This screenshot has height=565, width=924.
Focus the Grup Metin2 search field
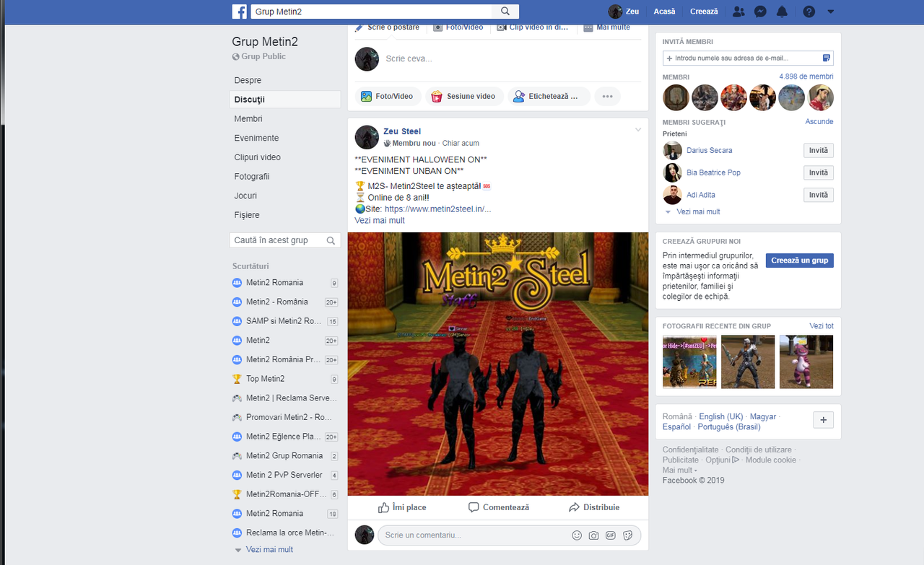pos(372,12)
